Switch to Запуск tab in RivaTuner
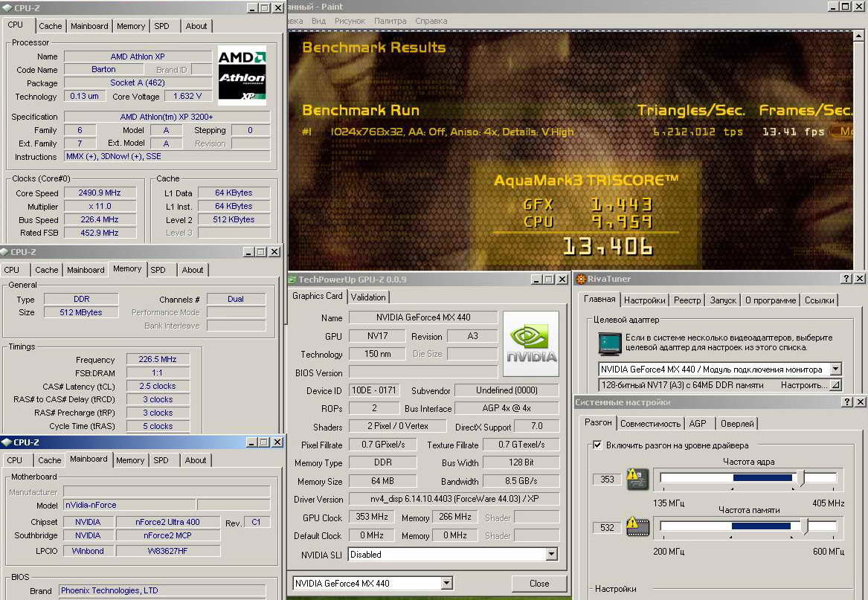Screen dimensions: 868x600 coord(723,300)
